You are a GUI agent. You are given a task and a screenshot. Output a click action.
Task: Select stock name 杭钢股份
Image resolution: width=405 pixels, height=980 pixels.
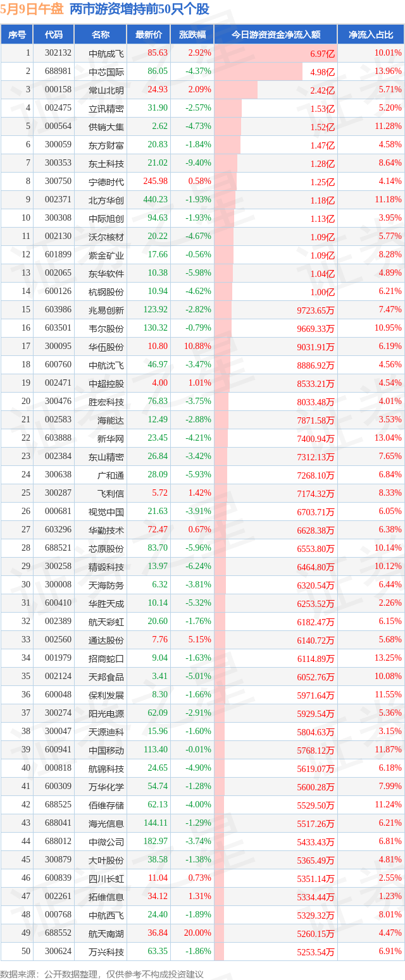106,291
